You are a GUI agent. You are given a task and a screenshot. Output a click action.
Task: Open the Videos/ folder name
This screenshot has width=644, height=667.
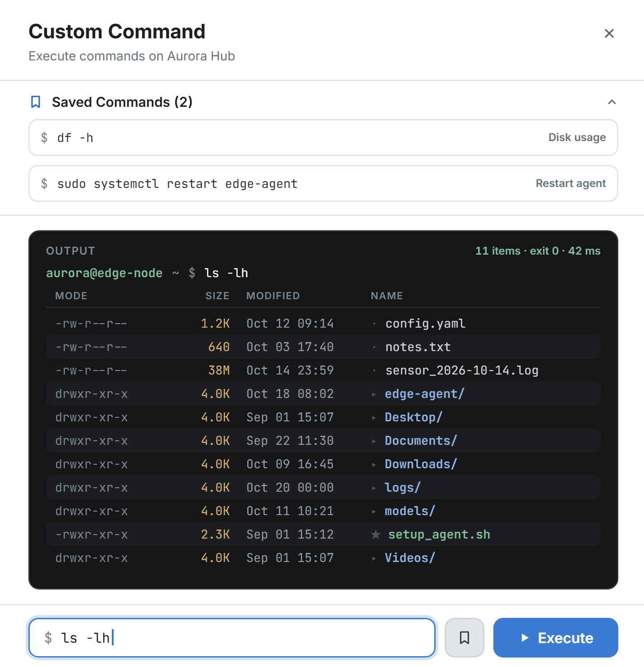pyautogui.click(x=410, y=558)
